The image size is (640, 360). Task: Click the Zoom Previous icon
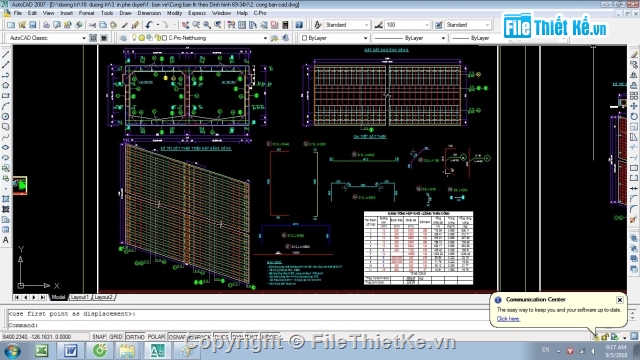pos(218,25)
